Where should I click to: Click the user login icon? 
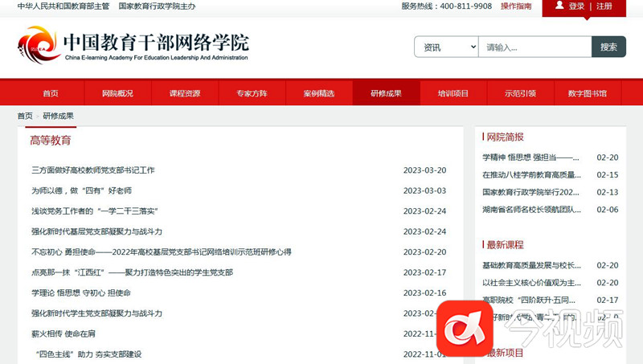point(559,6)
